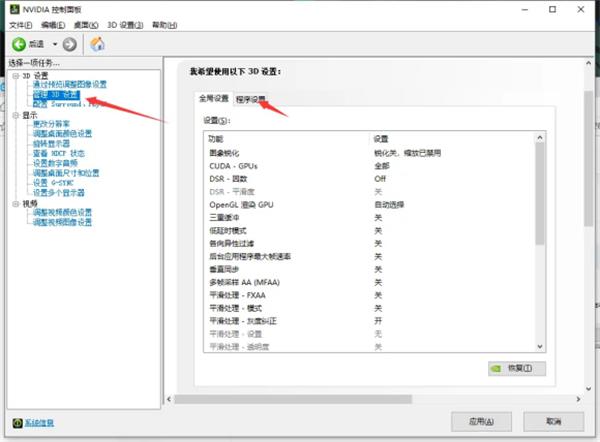Image resolution: width=600 pixels, height=442 pixels.
Task: Maximize the NVIDIA 控制面板 window
Action: pyautogui.click(x=553, y=9)
